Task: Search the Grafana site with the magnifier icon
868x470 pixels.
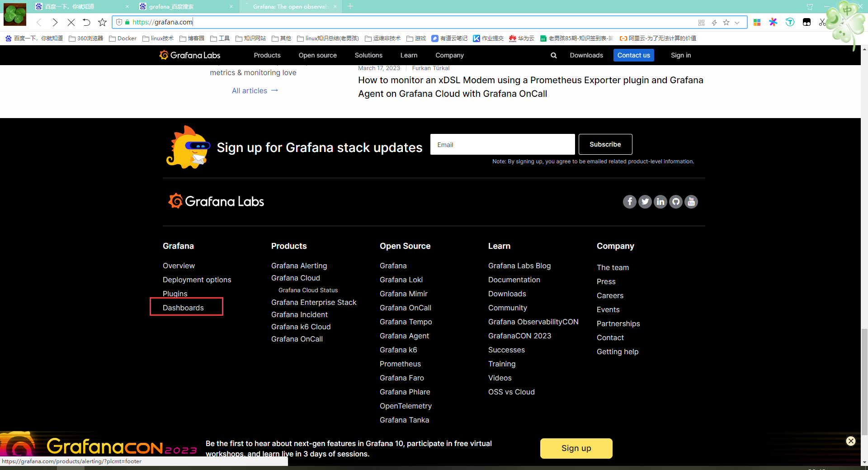Action: (x=553, y=55)
